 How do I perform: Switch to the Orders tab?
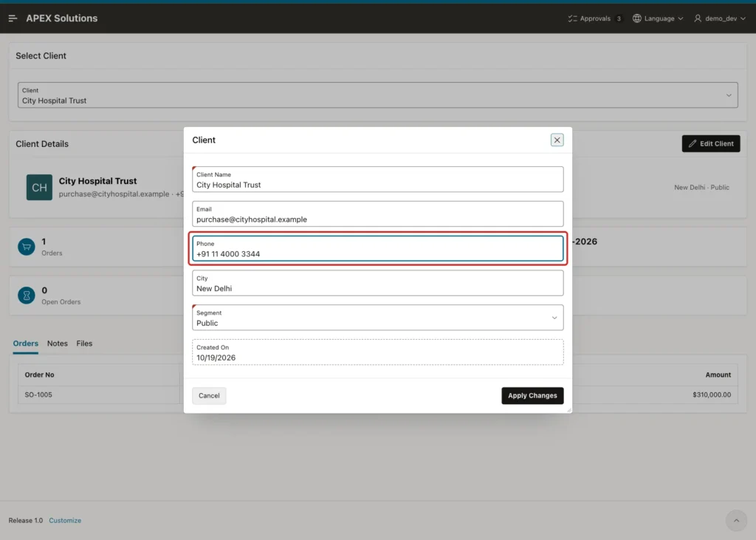(x=26, y=343)
